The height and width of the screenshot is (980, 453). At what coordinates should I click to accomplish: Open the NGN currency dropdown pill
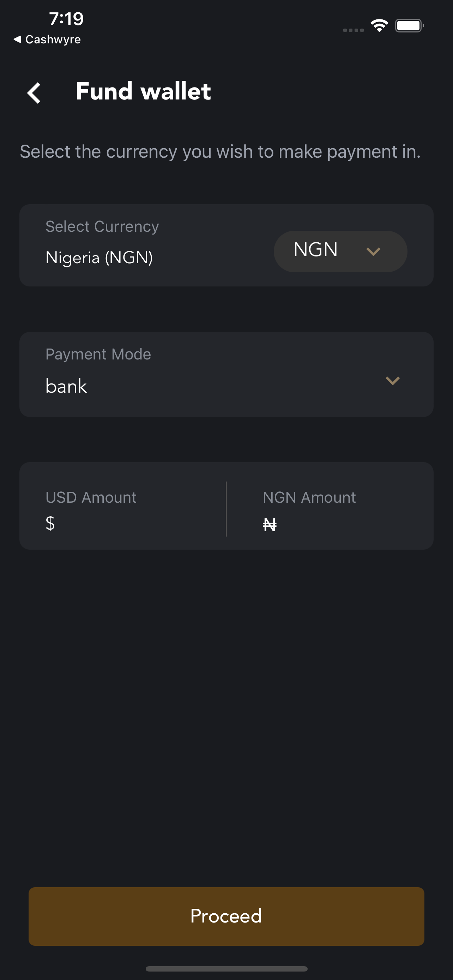tap(340, 251)
